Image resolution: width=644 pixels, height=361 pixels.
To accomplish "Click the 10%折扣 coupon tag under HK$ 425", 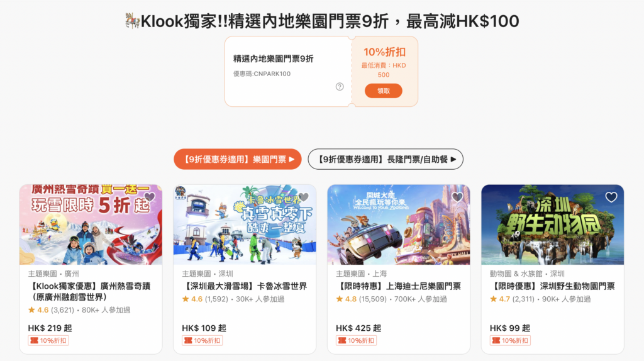I will click(357, 340).
